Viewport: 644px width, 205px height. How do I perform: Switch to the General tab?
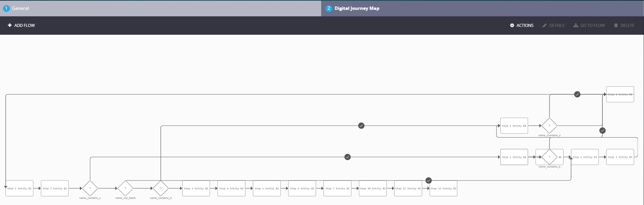click(x=20, y=8)
